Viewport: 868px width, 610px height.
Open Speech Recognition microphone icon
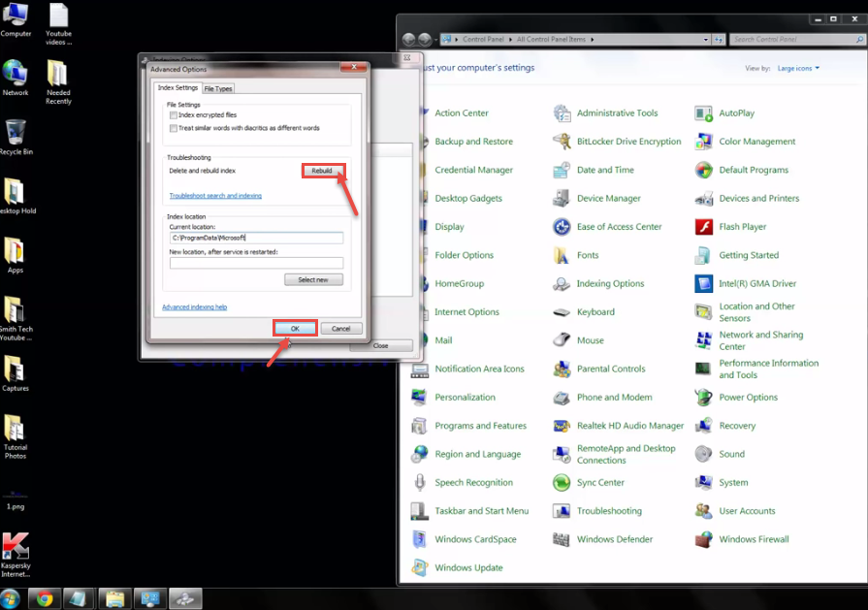(420, 483)
